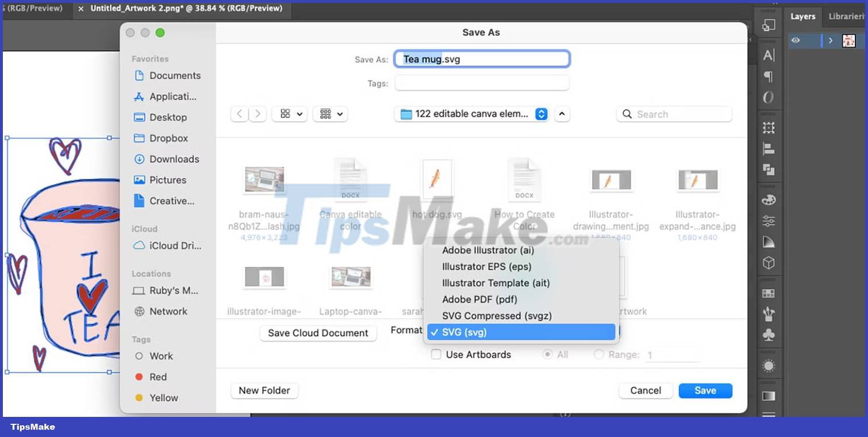Click the New Folder button
868x437 pixels.
click(264, 390)
